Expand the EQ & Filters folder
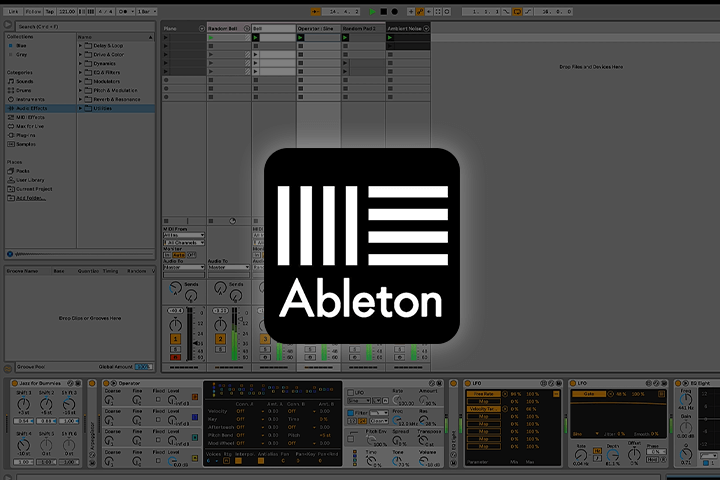720x480 pixels. pos(80,72)
